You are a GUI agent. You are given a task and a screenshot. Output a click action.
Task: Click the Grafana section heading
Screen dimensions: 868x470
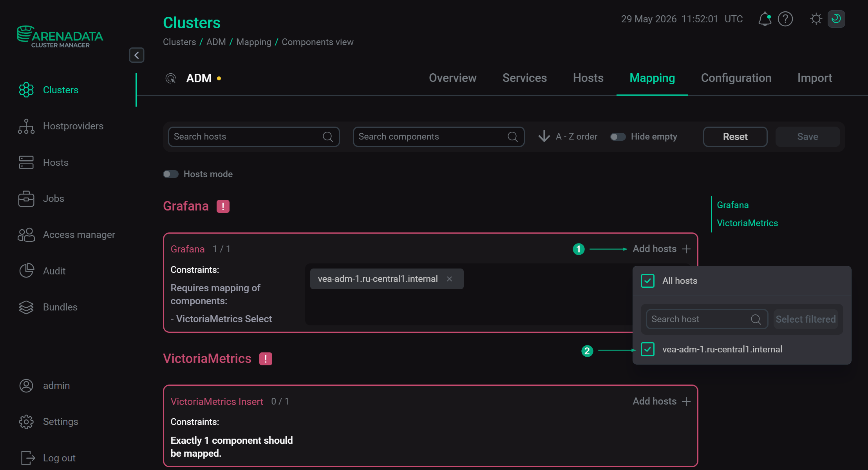186,206
